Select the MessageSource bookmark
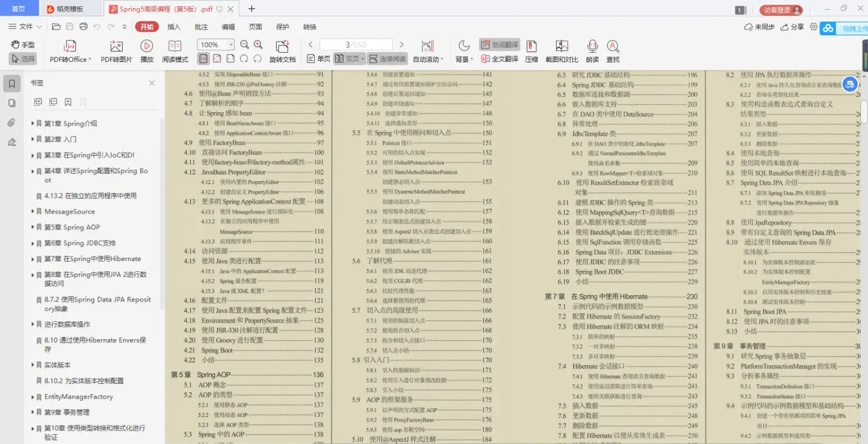This screenshot has height=444, width=868. coord(69,211)
